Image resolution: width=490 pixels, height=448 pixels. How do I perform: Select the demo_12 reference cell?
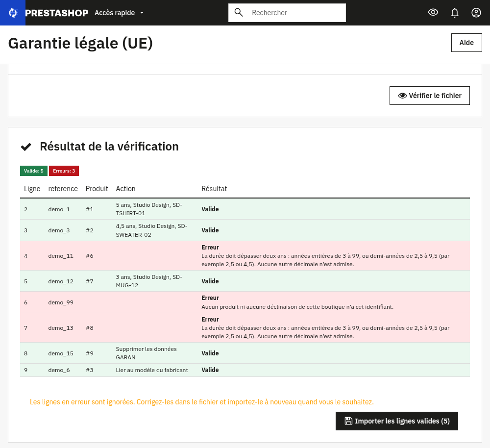coord(61,281)
